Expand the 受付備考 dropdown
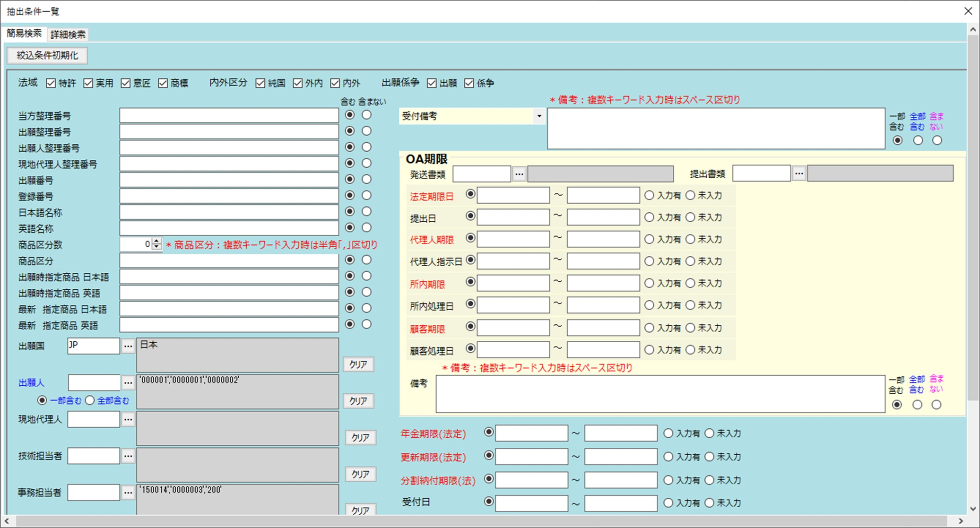Image resolution: width=980 pixels, height=528 pixels. coord(539,116)
